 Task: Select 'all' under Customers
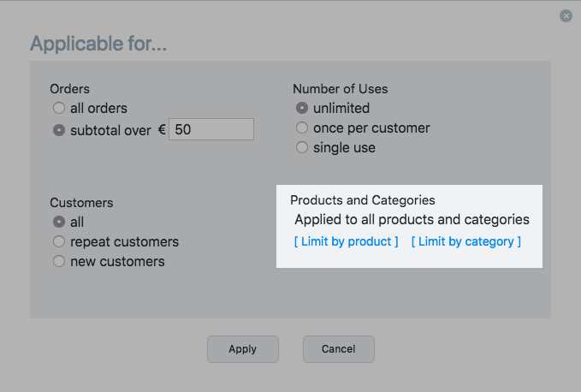(58, 223)
